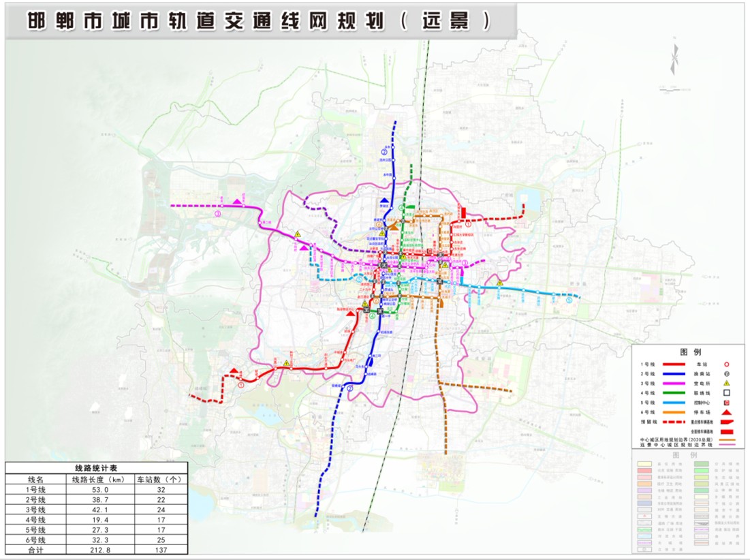Click the map title 邯郸市城市轨道交通线网规划
This screenshot has width=750, height=560.
[x=204, y=22]
